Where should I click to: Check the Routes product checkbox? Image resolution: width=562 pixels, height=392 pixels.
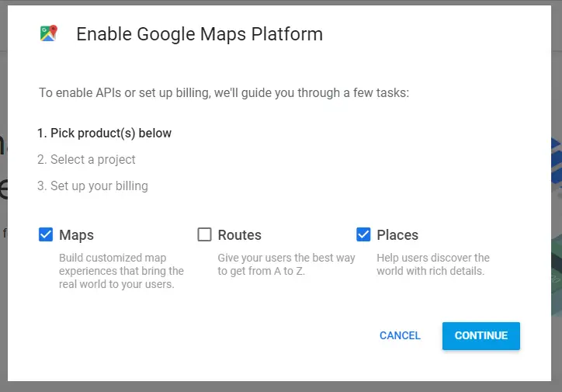(205, 234)
